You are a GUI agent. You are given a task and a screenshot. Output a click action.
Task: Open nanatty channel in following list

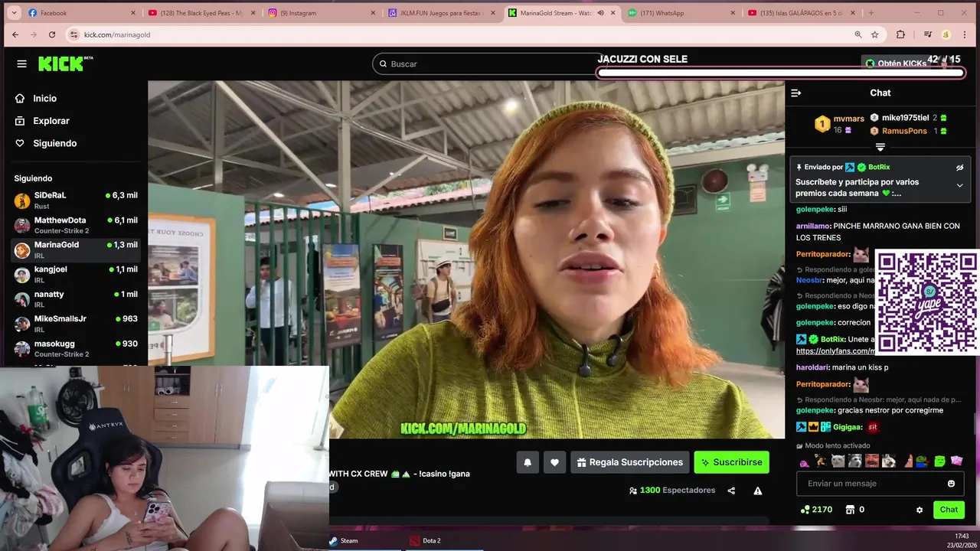click(x=75, y=298)
